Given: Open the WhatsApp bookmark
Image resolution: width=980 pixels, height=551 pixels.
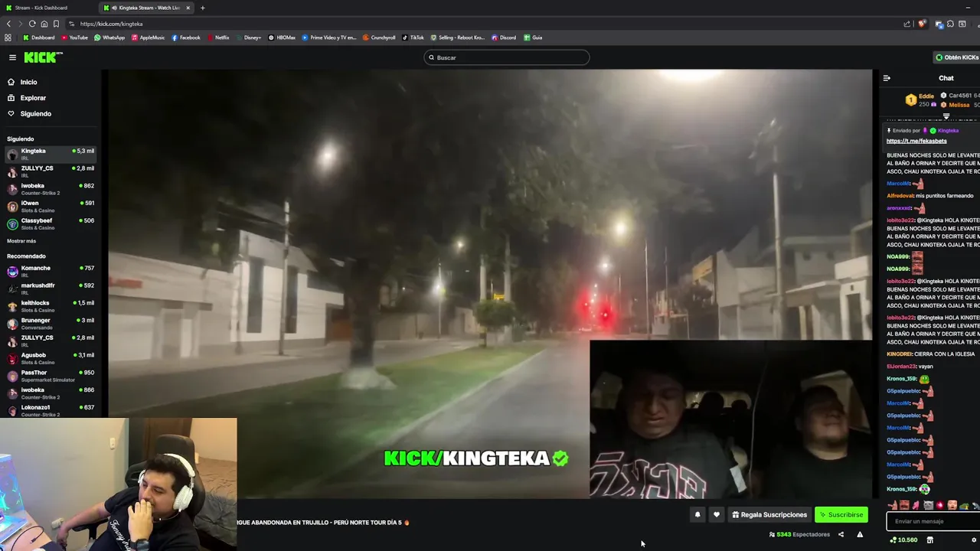Looking at the screenshot, I should pyautogui.click(x=109, y=37).
